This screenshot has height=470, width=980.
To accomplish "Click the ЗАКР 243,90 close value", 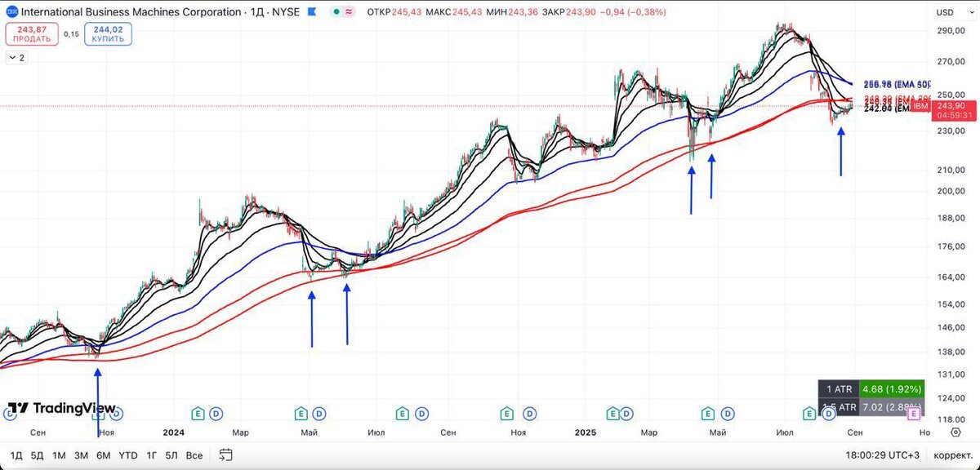I will click(x=570, y=12).
